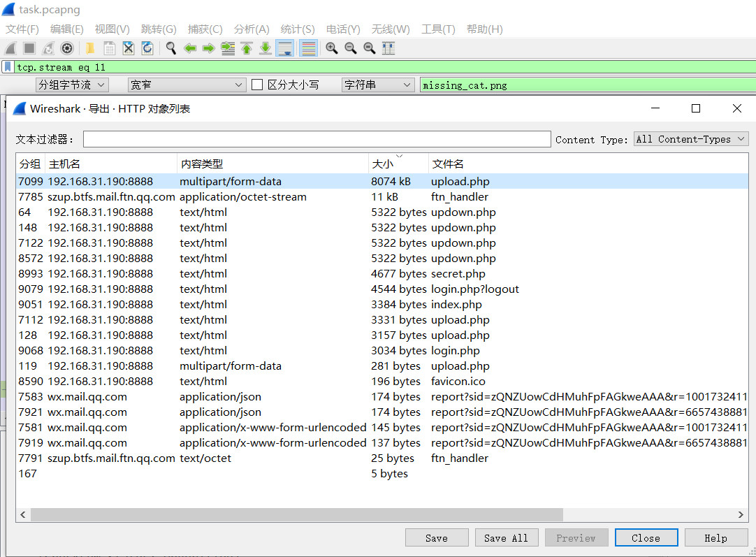Image resolution: width=756 pixels, height=557 pixels.
Task: Go forward with the right green arrow
Action: [x=208, y=48]
